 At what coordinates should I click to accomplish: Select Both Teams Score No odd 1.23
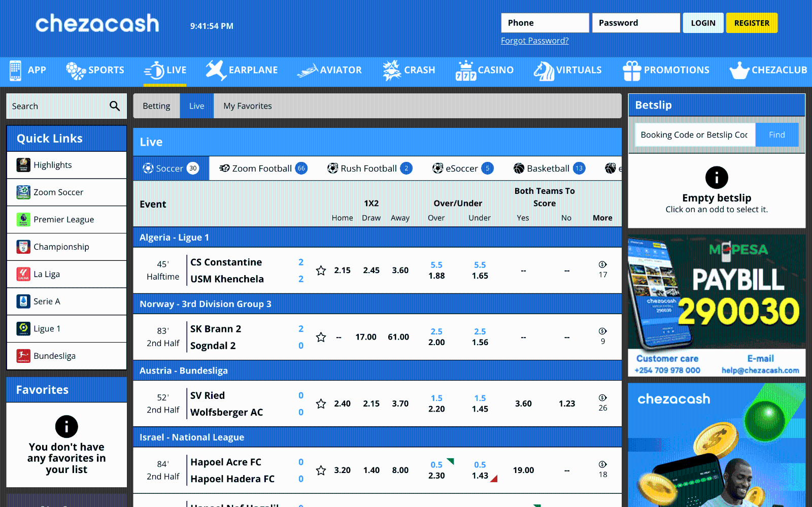pyautogui.click(x=567, y=403)
